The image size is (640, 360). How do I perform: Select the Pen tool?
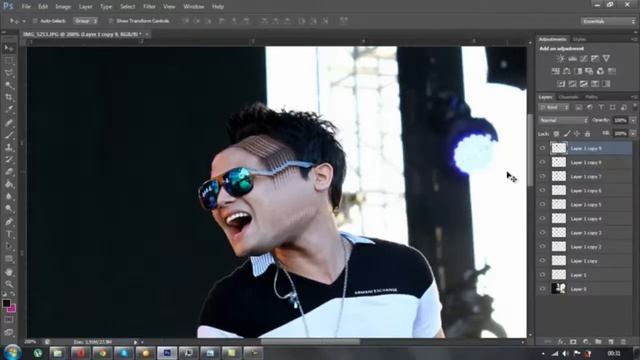click(x=9, y=222)
